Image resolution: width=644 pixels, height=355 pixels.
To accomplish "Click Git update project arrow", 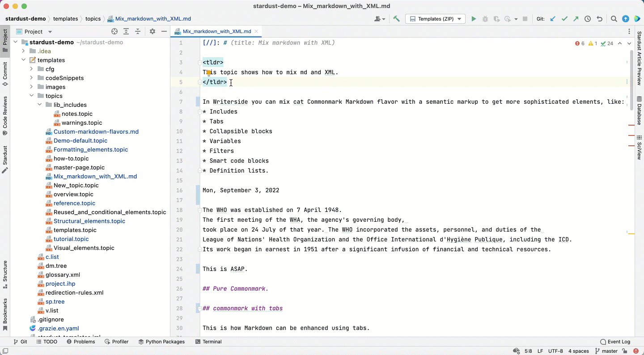I will (x=553, y=19).
